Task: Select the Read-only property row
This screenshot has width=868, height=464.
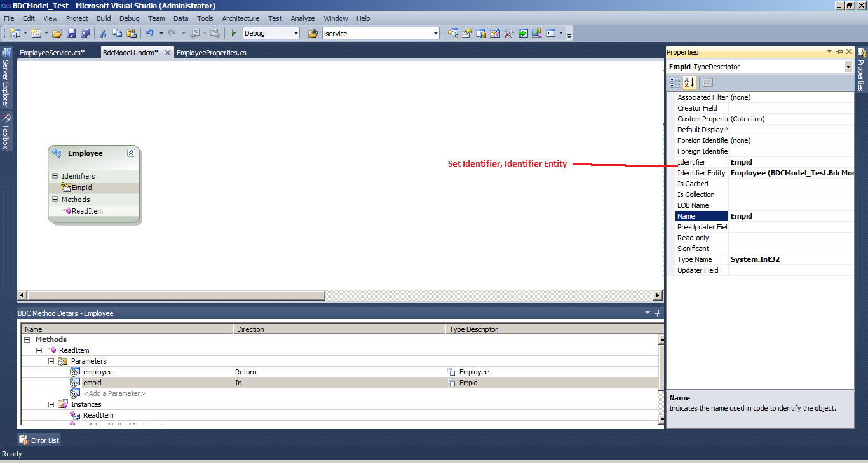Action: 764,238
